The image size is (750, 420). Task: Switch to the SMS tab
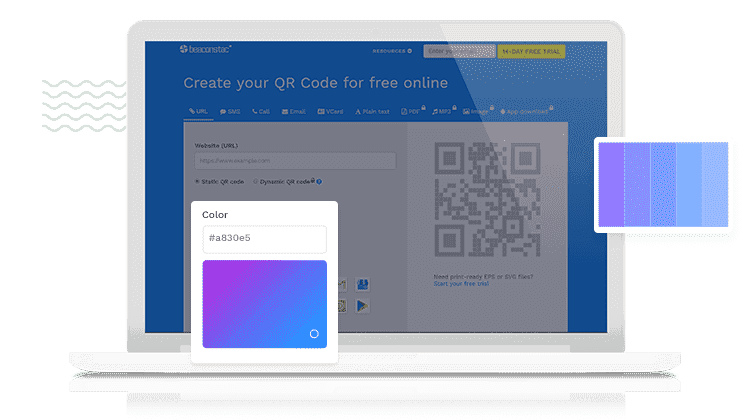click(x=230, y=111)
